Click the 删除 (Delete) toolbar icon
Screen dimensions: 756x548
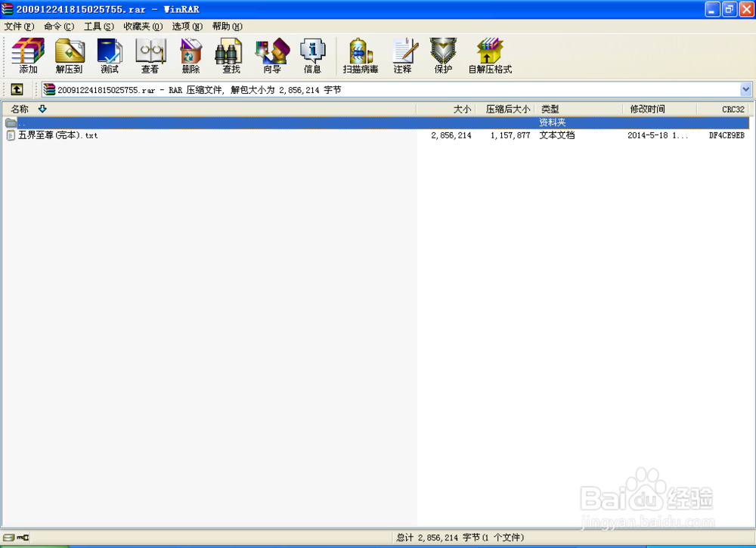pyautogui.click(x=191, y=55)
